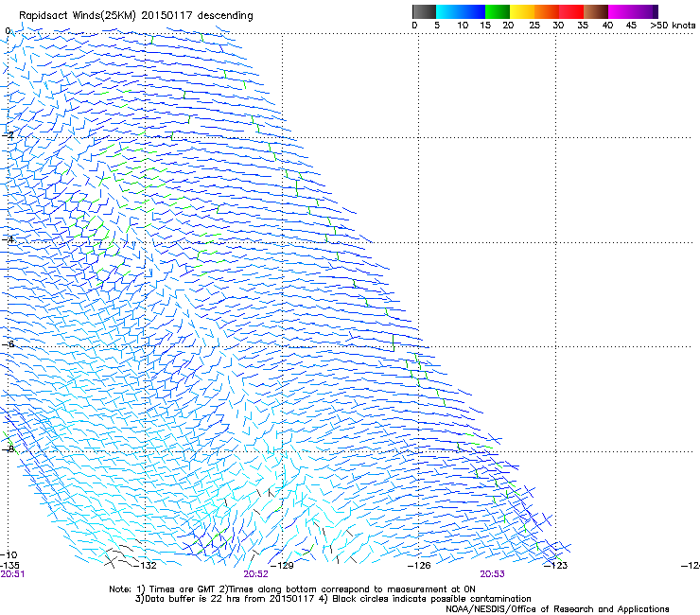The width and height of the screenshot is (700, 615).
Task: Click the '-10' latitude label
Action: click(x=9, y=554)
